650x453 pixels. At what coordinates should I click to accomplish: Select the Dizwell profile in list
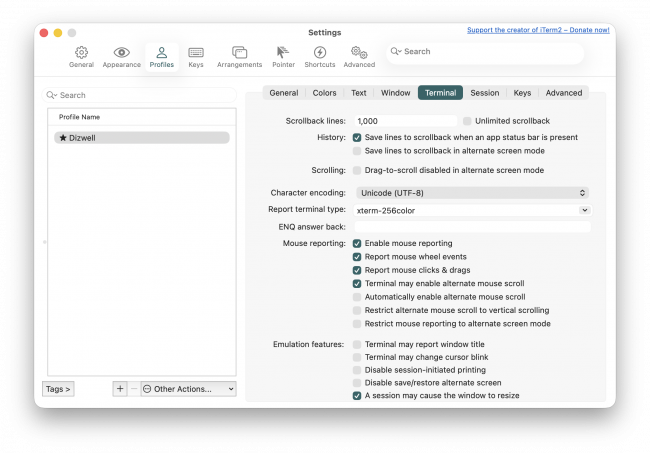pyautogui.click(x=141, y=138)
